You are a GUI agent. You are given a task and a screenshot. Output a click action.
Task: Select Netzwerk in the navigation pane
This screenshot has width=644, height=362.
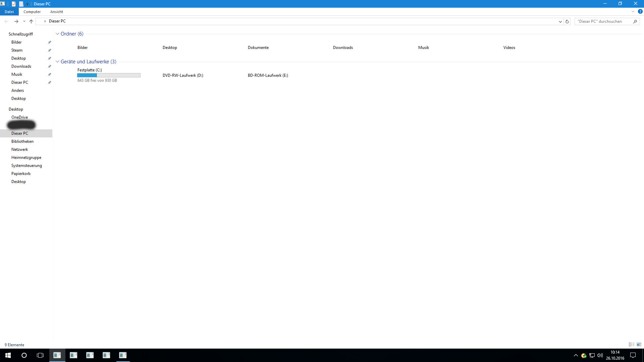point(19,149)
